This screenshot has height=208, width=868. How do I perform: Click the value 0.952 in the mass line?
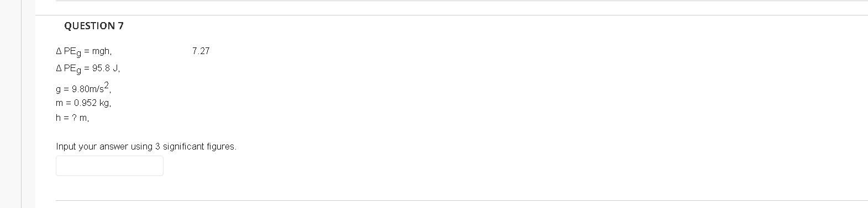(x=85, y=103)
